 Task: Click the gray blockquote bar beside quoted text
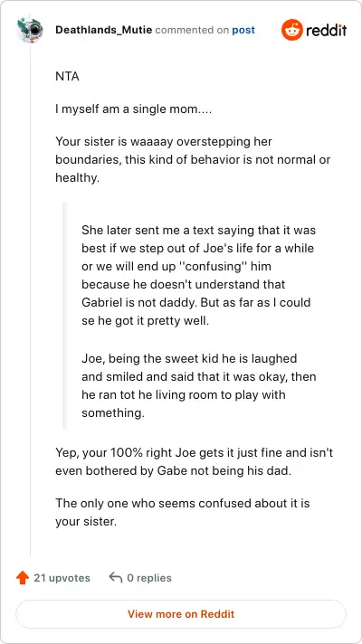[x=64, y=316]
